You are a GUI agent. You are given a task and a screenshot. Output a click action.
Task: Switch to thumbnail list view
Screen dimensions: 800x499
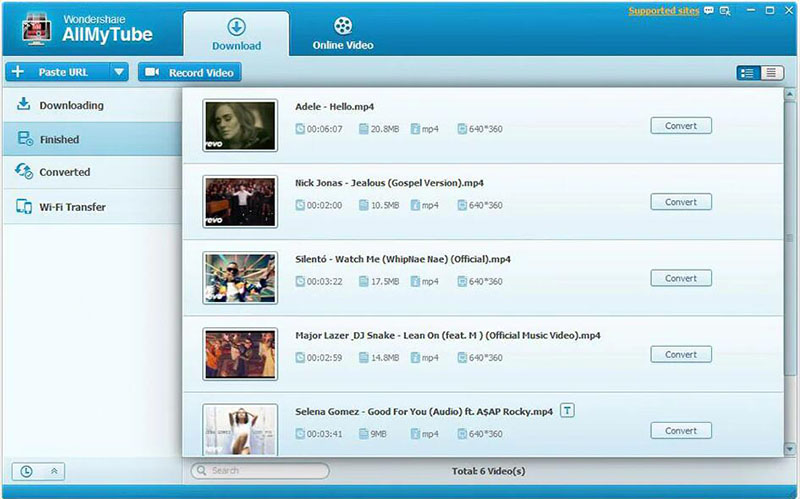click(x=748, y=73)
